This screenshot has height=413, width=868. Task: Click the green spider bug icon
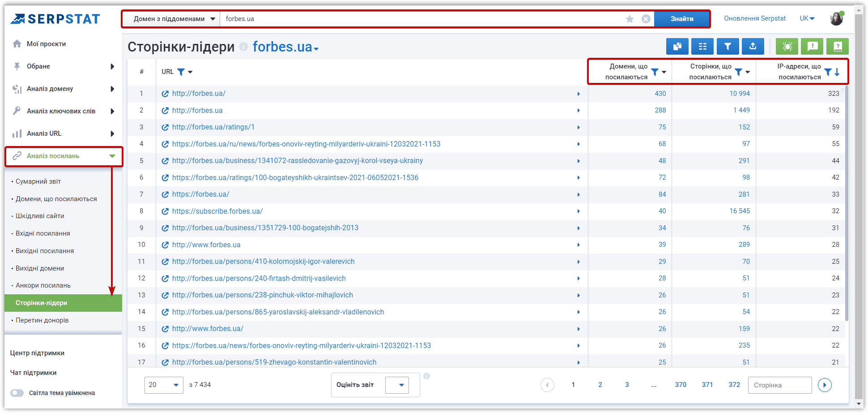[x=787, y=46]
